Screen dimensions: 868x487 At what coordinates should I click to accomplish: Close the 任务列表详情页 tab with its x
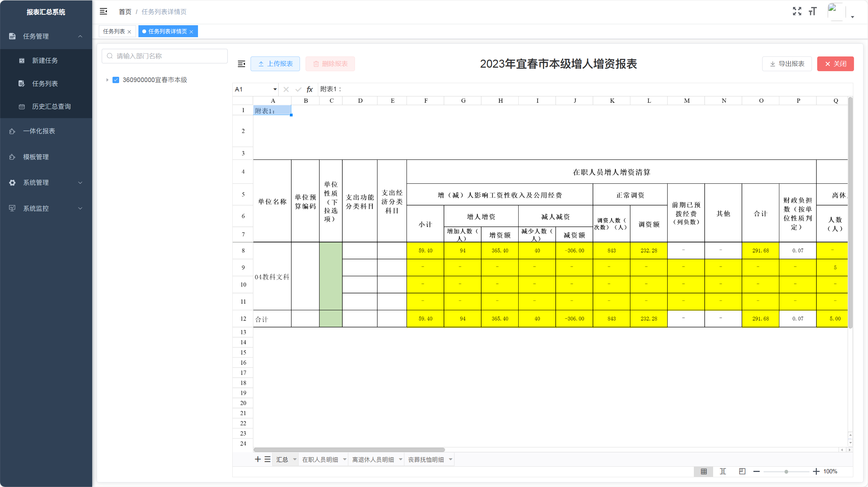[191, 32]
